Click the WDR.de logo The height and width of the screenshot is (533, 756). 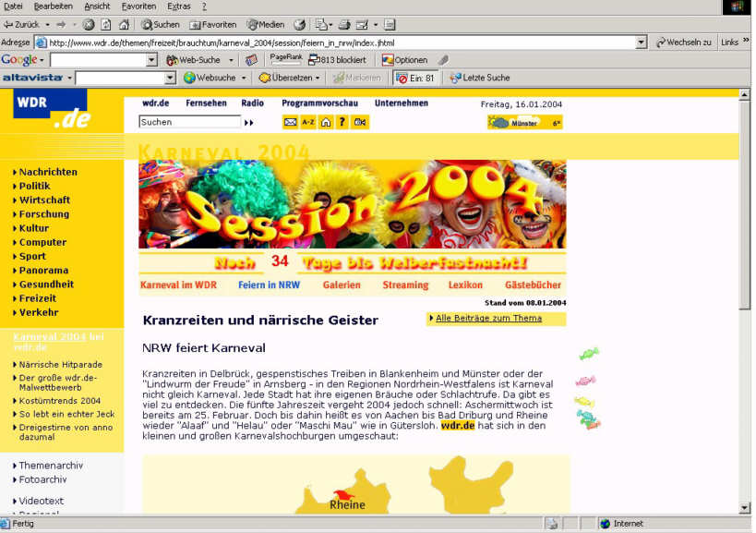[x=52, y=110]
